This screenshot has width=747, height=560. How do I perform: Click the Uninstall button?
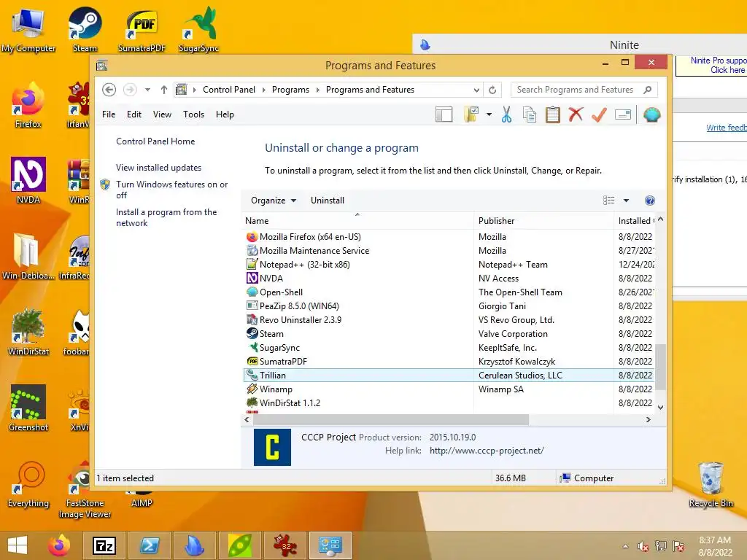[x=328, y=201]
